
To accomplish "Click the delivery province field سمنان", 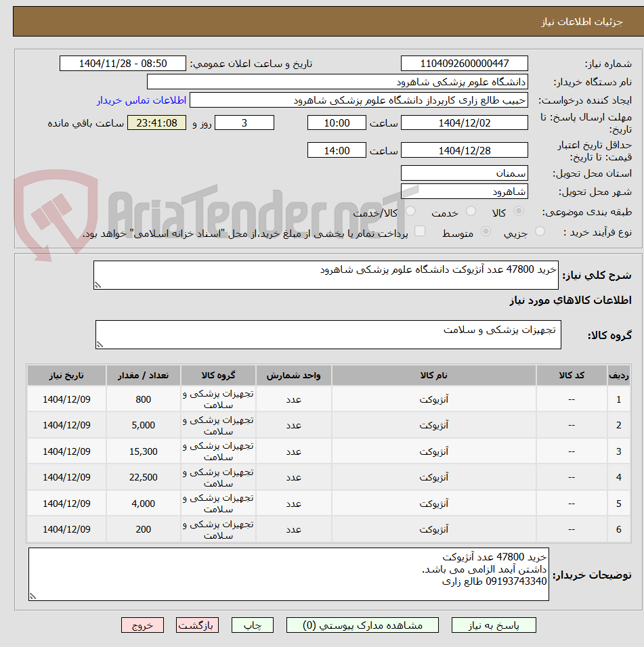I will tap(465, 173).
